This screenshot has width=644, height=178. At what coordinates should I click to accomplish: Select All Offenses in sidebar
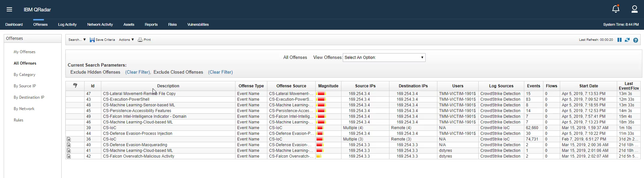[25, 63]
